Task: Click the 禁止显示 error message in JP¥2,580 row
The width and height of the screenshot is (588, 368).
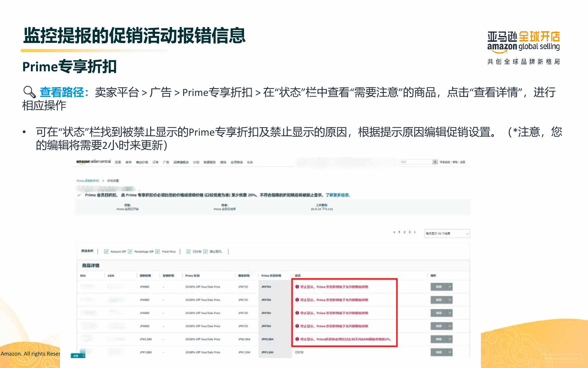Action: click(x=346, y=339)
